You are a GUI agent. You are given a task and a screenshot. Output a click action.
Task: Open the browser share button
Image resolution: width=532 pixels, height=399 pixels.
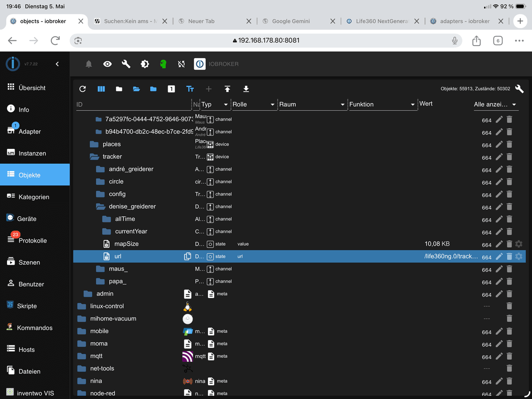click(477, 40)
